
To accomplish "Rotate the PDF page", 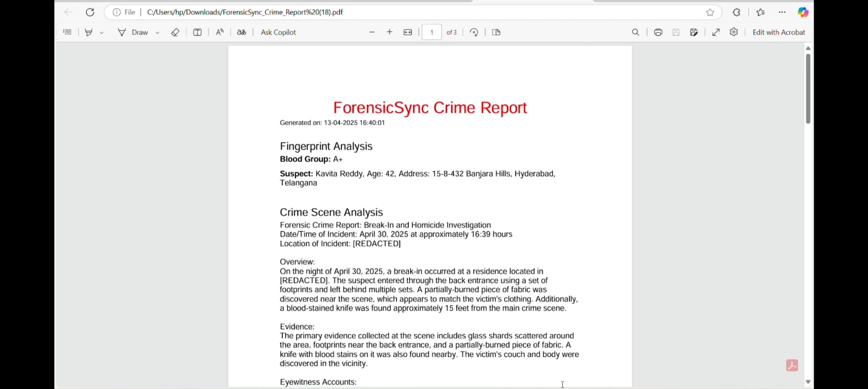I will [474, 32].
